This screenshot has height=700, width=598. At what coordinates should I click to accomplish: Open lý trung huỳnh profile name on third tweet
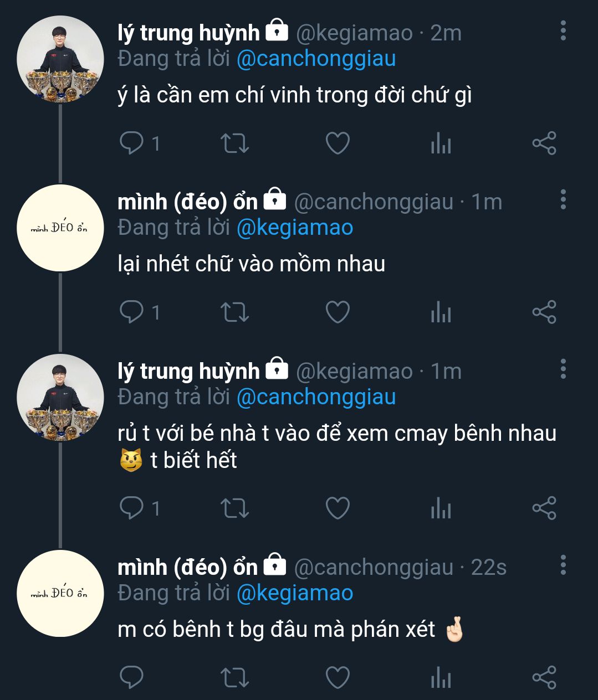click(x=188, y=371)
